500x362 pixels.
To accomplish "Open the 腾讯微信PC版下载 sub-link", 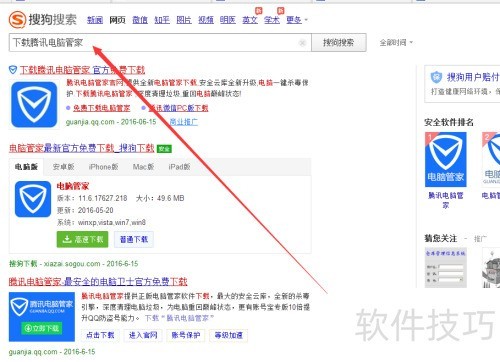I will pyautogui.click(x=178, y=108).
